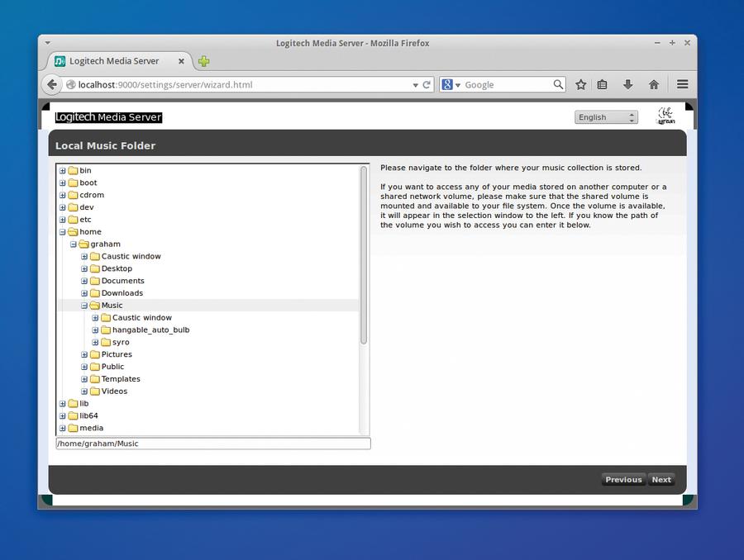Click the Next button

(661, 479)
